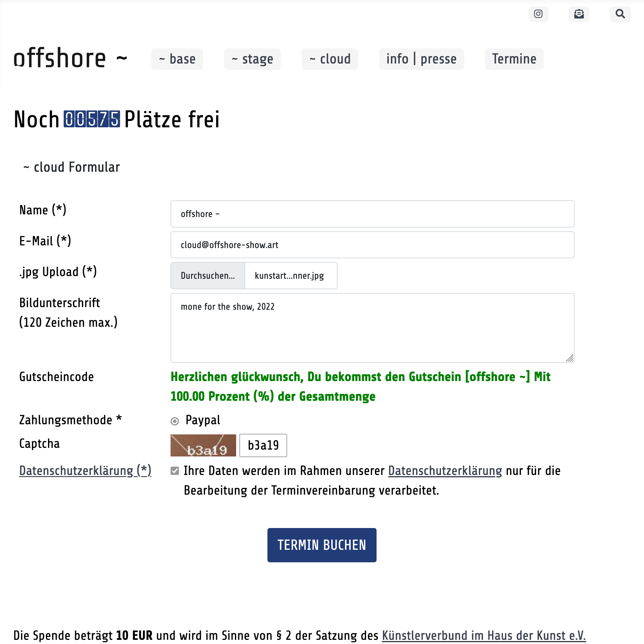Click the briefcase/portfolio icon in header

(x=578, y=13)
